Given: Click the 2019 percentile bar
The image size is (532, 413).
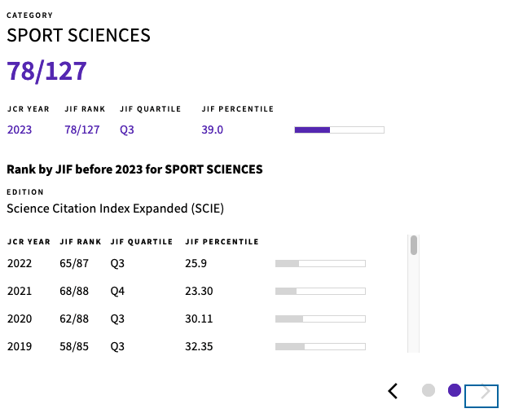Looking at the screenshot, I should (x=320, y=346).
